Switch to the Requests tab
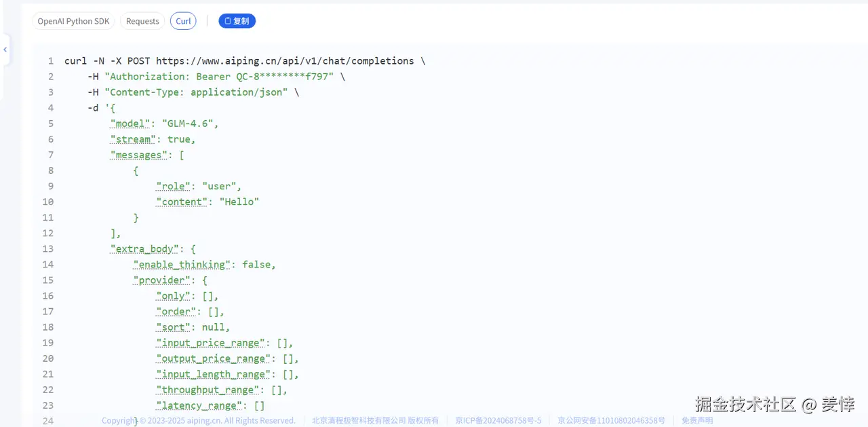The image size is (868, 427). click(142, 21)
